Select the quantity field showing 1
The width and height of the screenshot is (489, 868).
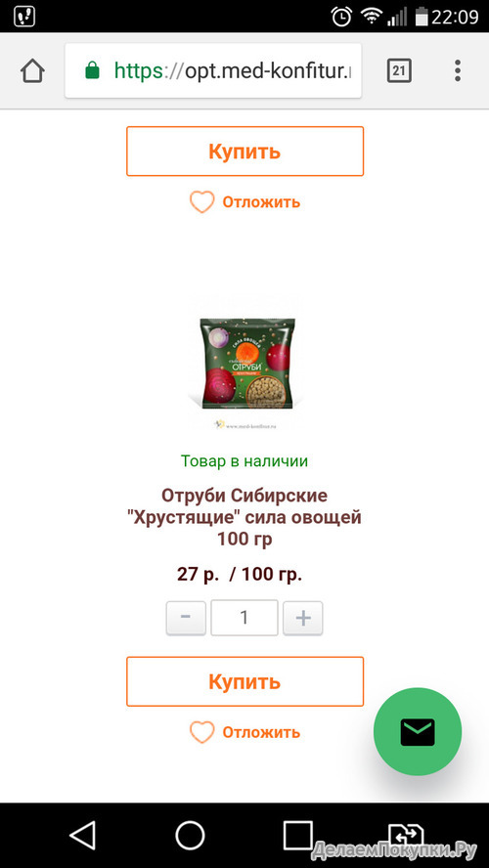(x=244, y=618)
